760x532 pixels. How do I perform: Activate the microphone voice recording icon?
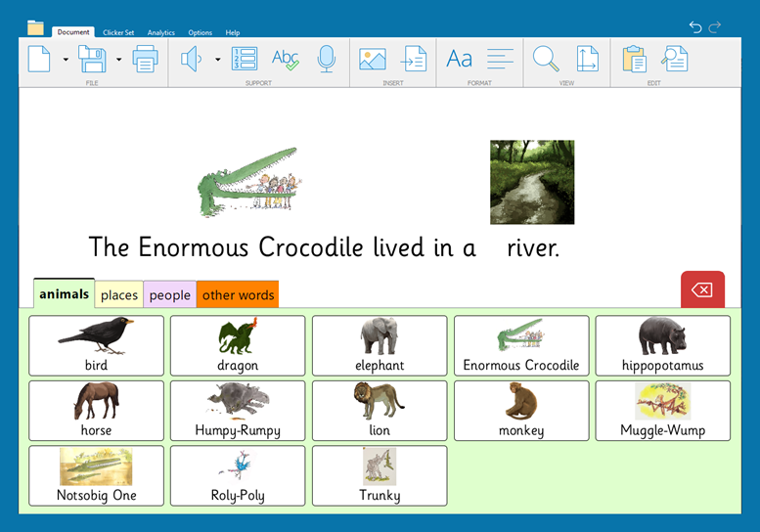tap(327, 60)
